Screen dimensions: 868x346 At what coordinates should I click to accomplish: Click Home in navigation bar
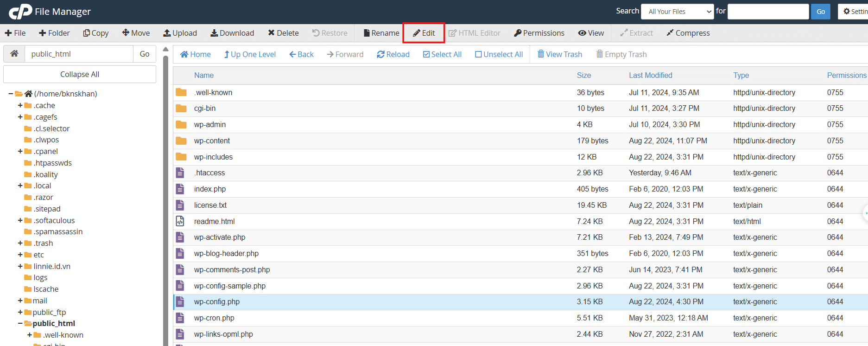tap(195, 54)
